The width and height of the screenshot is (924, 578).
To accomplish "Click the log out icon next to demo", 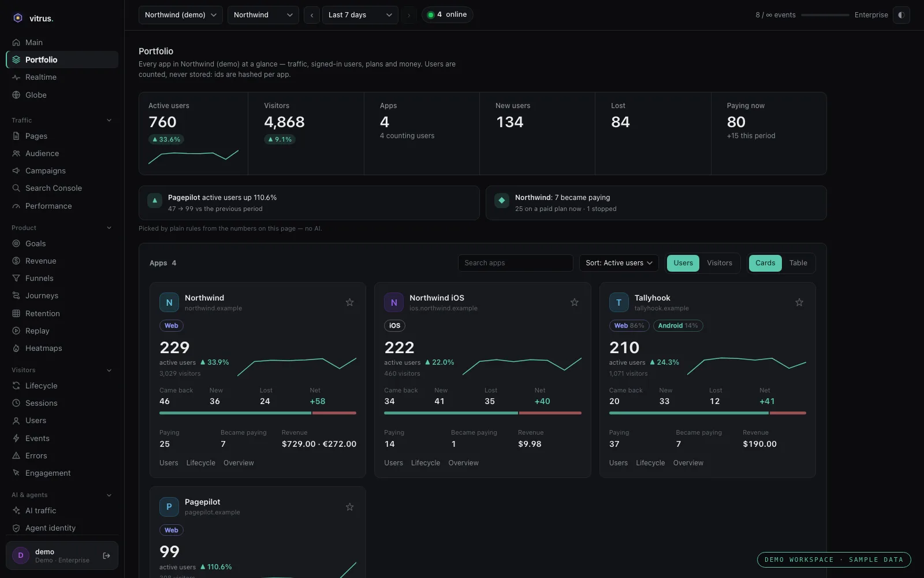I will pyautogui.click(x=106, y=555).
